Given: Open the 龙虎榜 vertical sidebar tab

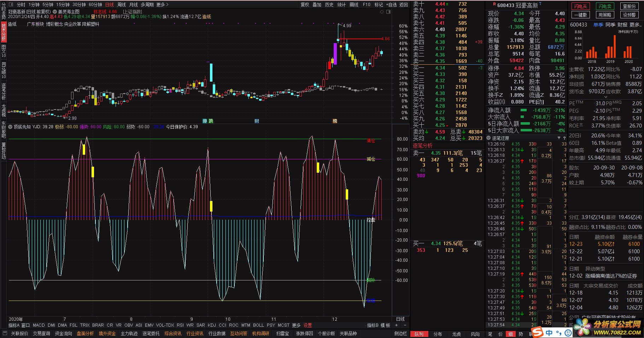Looking at the screenshot, I should (4, 111).
